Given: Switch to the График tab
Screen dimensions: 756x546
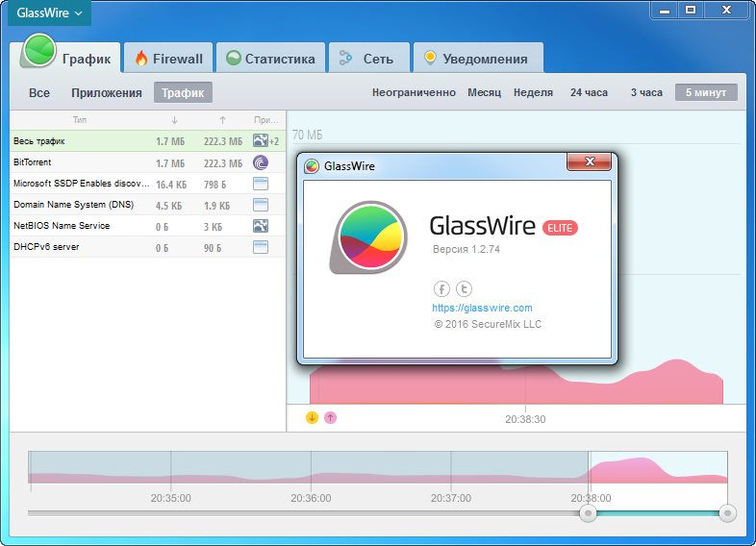Looking at the screenshot, I should (65, 57).
